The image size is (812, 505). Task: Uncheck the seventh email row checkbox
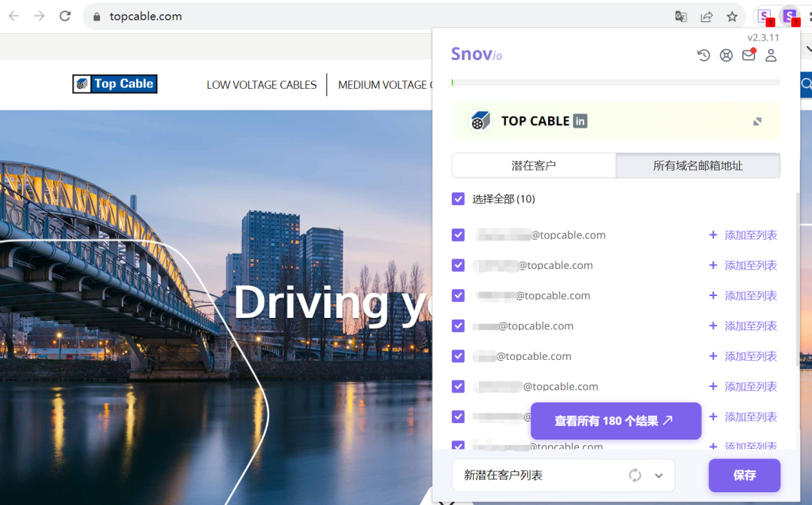(x=459, y=416)
